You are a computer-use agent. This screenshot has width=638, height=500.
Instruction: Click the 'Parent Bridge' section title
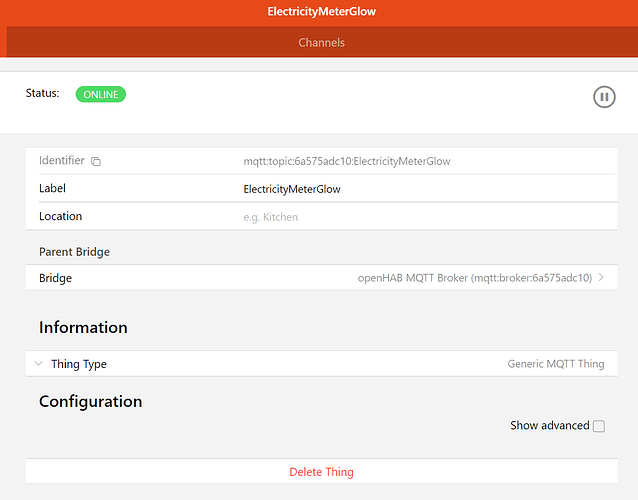(x=74, y=252)
